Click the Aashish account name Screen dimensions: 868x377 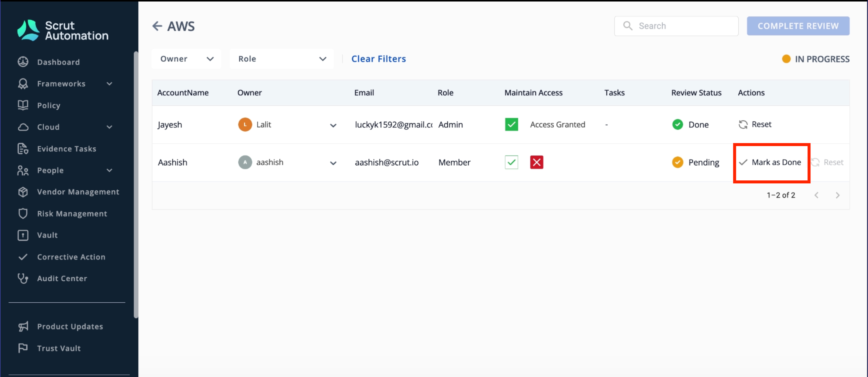coord(172,162)
